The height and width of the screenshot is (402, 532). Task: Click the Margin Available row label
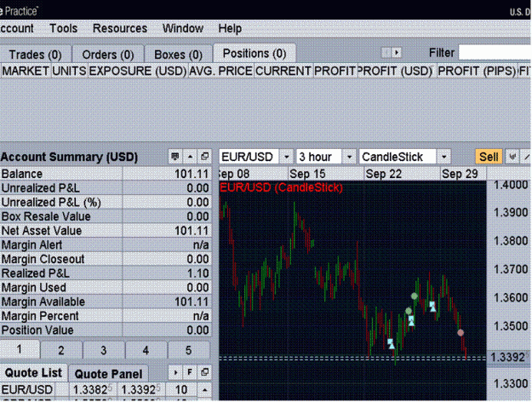click(43, 301)
